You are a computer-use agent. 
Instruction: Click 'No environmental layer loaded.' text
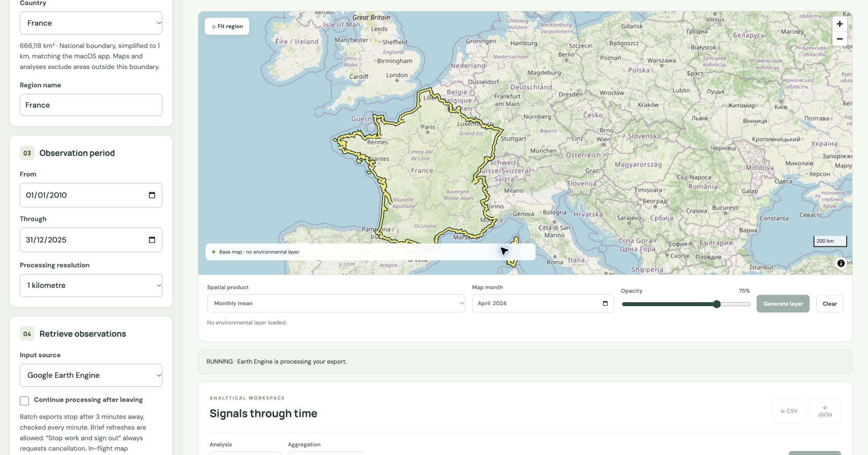247,322
